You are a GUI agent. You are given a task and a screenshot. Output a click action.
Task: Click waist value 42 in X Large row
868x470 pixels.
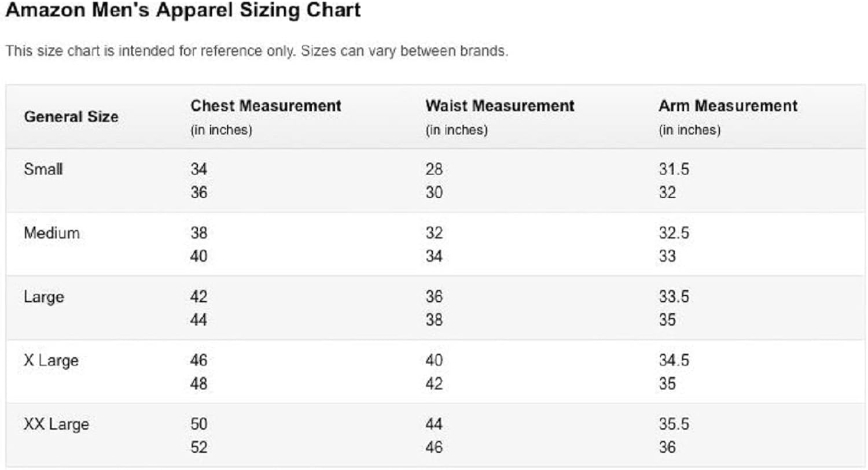434,383
